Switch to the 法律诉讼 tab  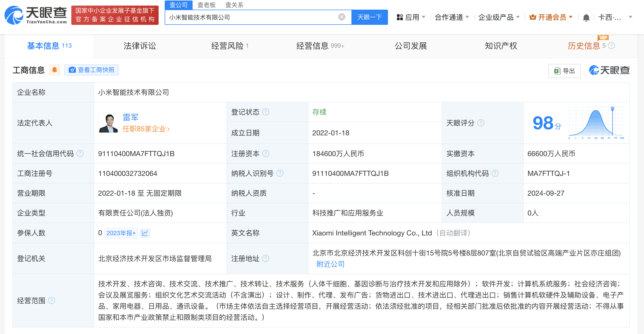pyautogui.click(x=140, y=46)
